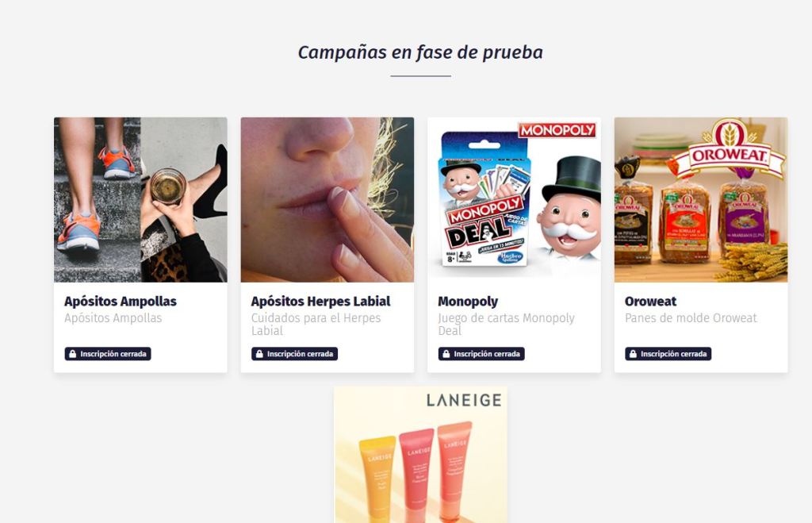Click Inscripción cerrada button on Oroweat card

pyautogui.click(x=668, y=354)
